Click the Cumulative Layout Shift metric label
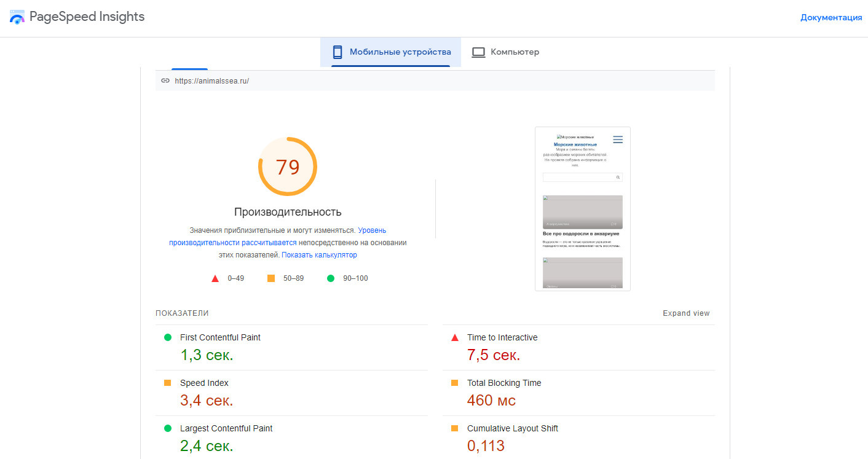The height and width of the screenshot is (459, 868). pyautogui.click(x=512, y=428)
